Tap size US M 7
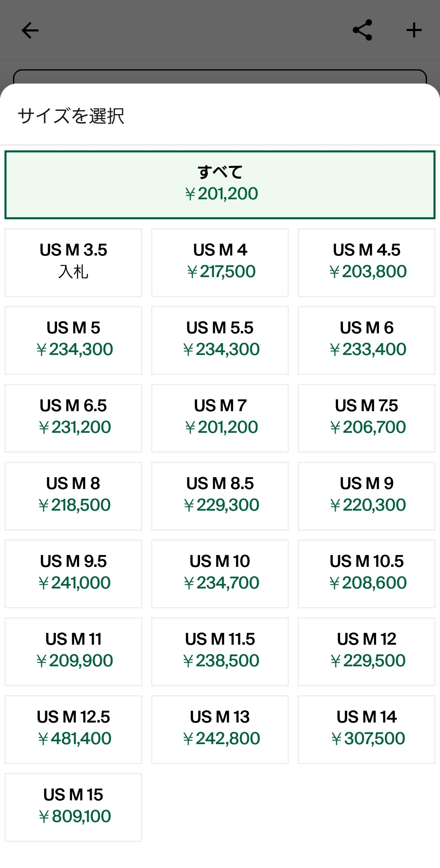Viewport: 440px width, 868px height. point(220,418)
